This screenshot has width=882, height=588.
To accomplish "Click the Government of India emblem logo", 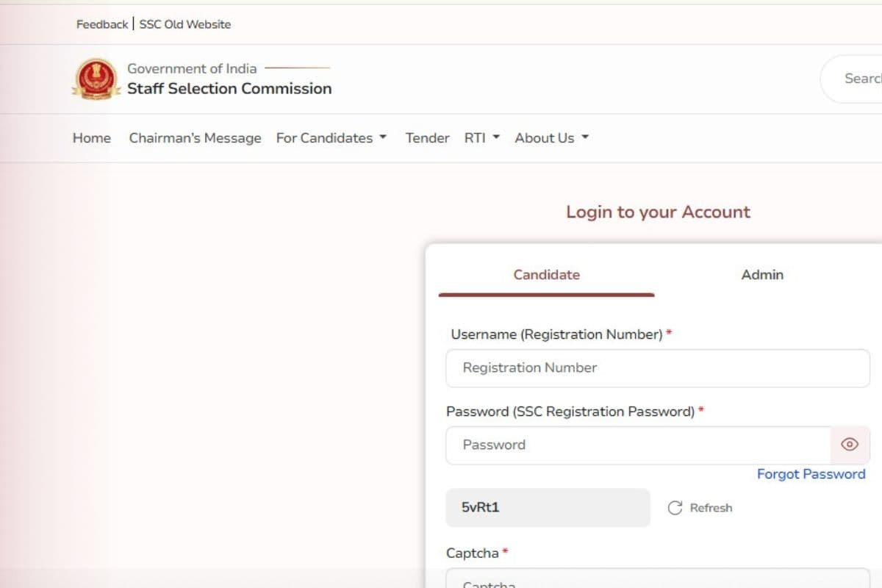I will [96, 79].
